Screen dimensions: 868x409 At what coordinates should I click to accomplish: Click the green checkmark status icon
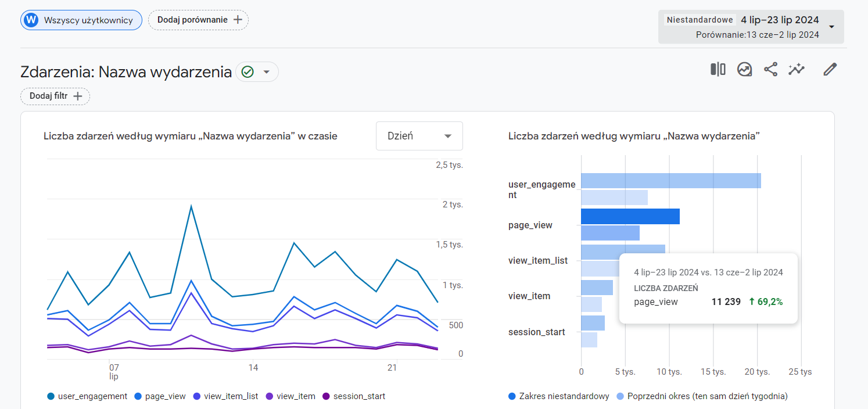tap(248, 72)
